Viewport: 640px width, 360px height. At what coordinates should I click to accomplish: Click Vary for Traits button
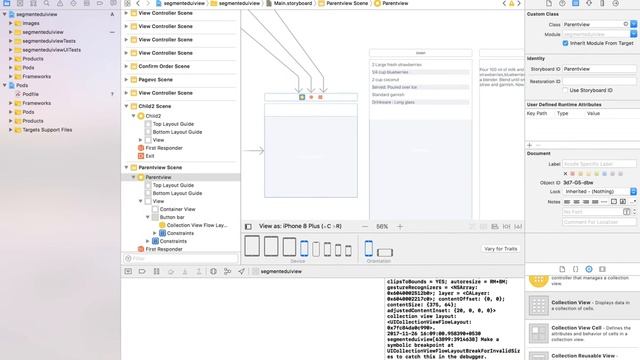[500, 249]
